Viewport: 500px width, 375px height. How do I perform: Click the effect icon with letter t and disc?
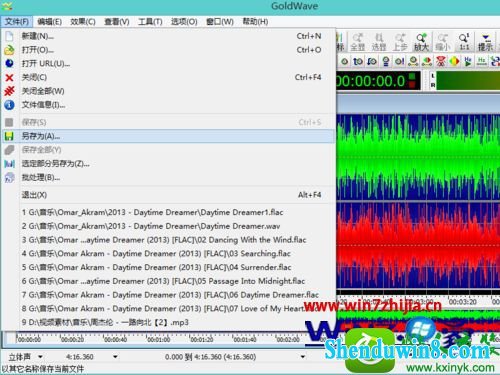click(x=358, y=61)
